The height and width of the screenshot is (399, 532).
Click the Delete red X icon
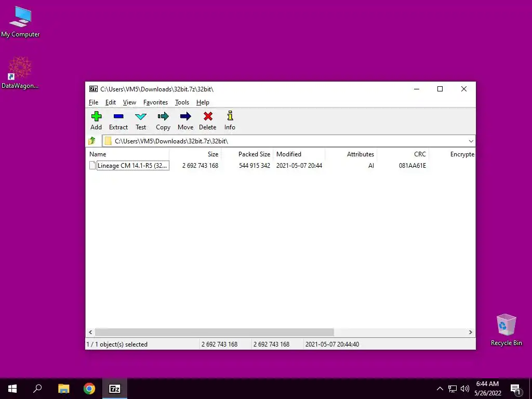208,117
